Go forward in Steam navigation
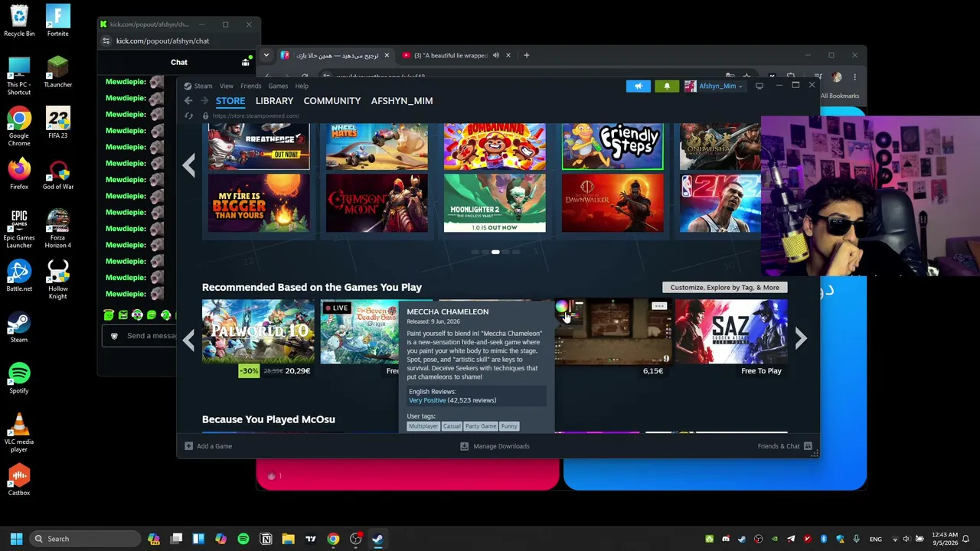This screenshot has width=980, height=551. click(204, 101)
